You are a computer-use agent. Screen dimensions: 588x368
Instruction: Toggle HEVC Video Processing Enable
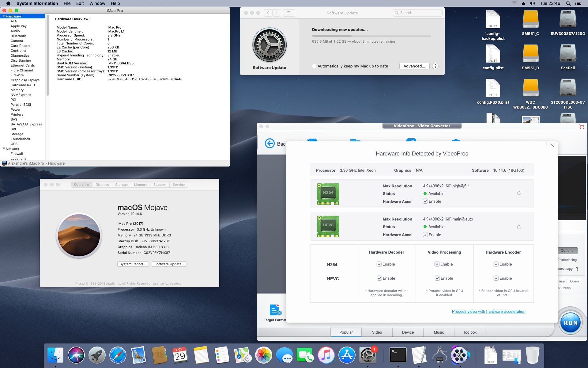[437, 278]
